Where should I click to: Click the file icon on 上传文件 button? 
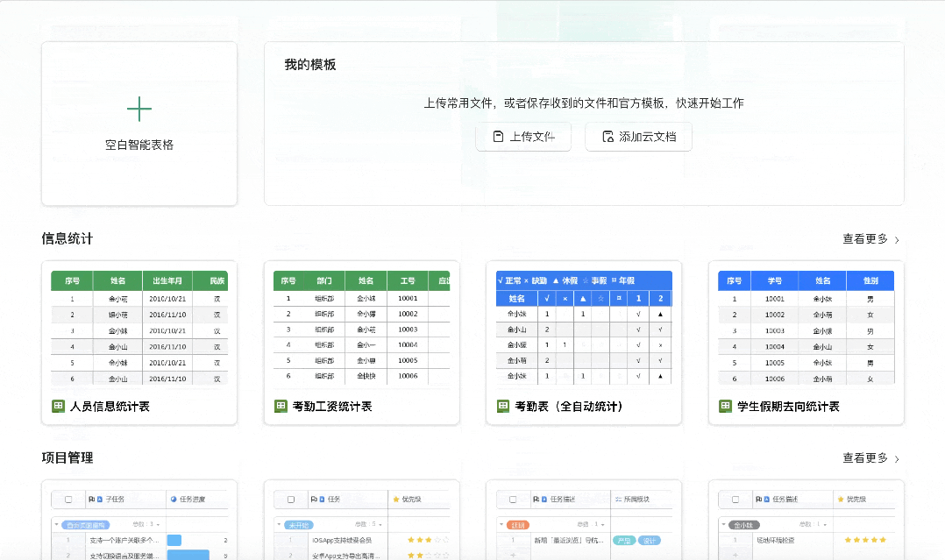(497, 137)
